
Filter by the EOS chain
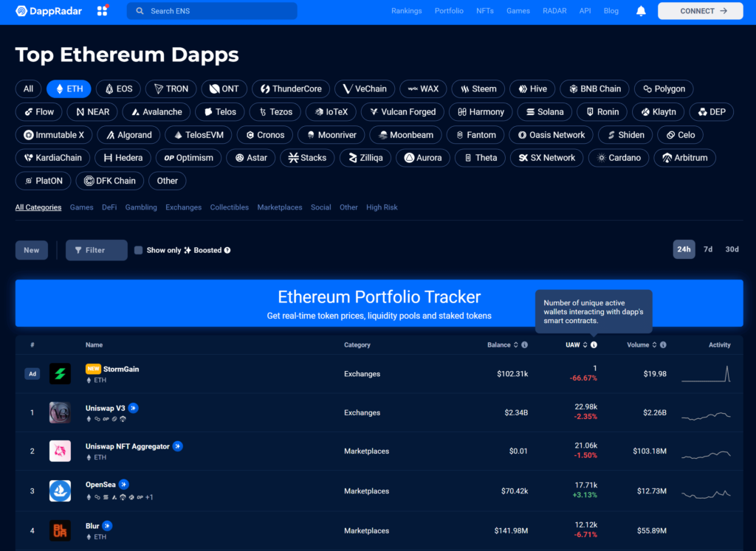pyautogui.click(x=119, y=89)
